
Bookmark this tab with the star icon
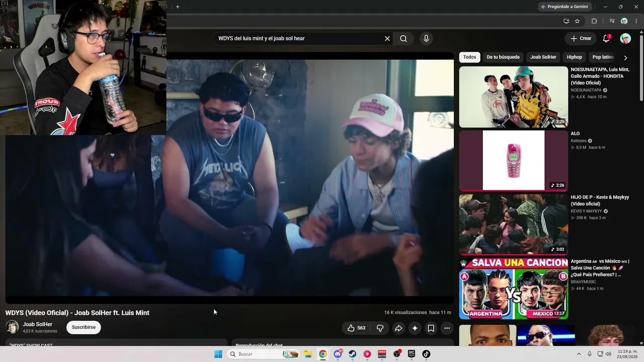click(x=577, y=21)
